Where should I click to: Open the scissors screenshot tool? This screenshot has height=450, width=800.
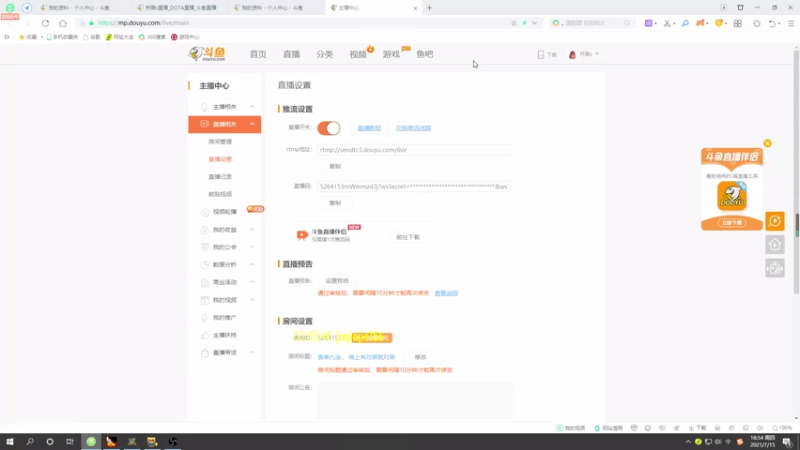click(667, 23)
